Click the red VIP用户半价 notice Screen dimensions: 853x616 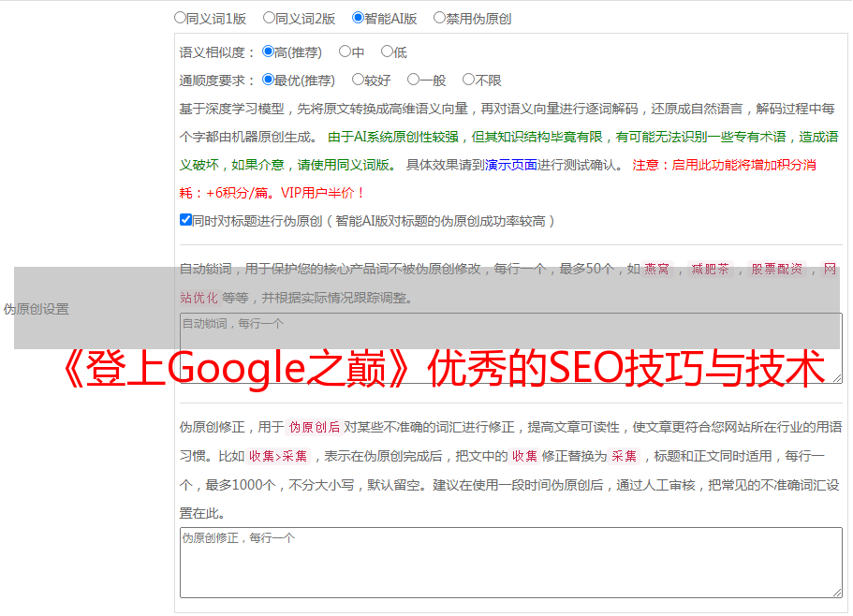(322, 193)
